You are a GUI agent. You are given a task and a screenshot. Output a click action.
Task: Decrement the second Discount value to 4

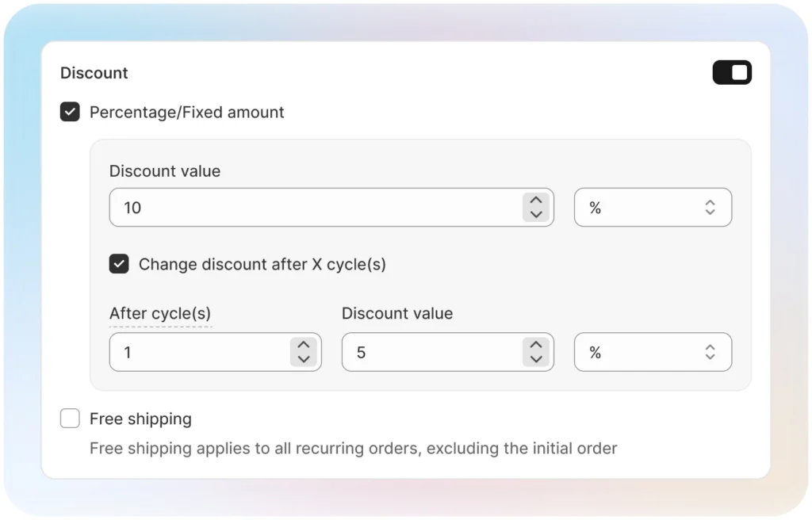[x=535, y=359]
